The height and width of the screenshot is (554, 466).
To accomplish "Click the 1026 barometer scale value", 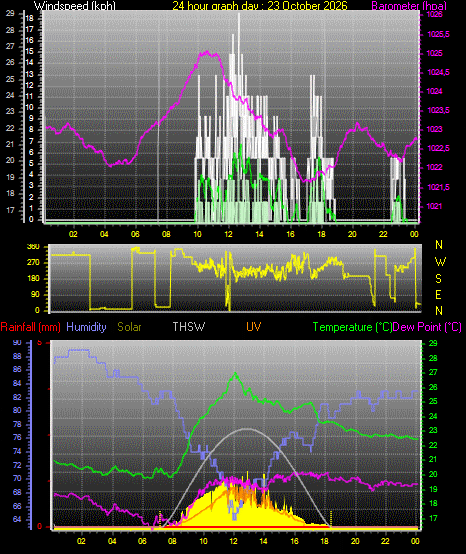I will [435, 14].
